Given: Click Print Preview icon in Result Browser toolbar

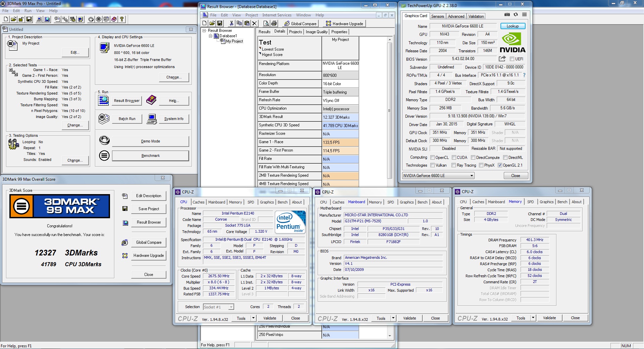Looking at the screenshot, I should click(266, 23).
